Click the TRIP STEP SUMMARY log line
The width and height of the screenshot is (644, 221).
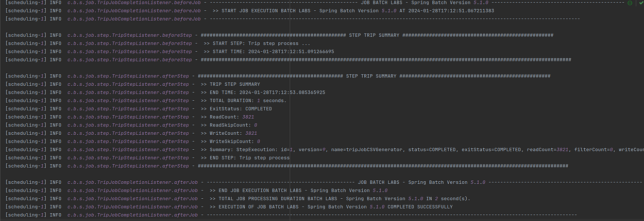coord(132,84)
